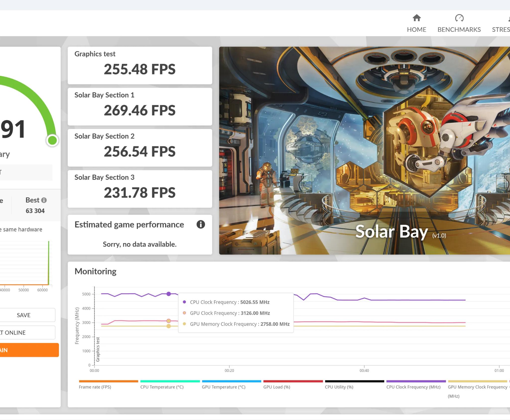Click the SAVE button

(24, 315)
